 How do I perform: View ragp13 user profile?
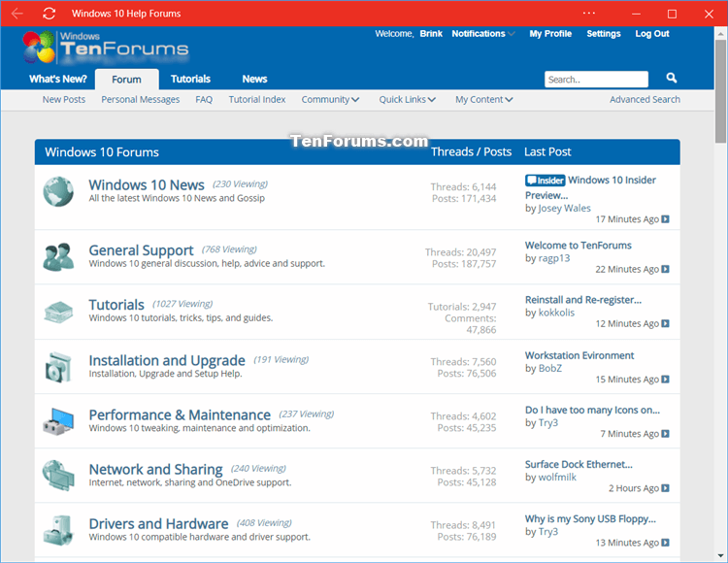tap(554, 258)
